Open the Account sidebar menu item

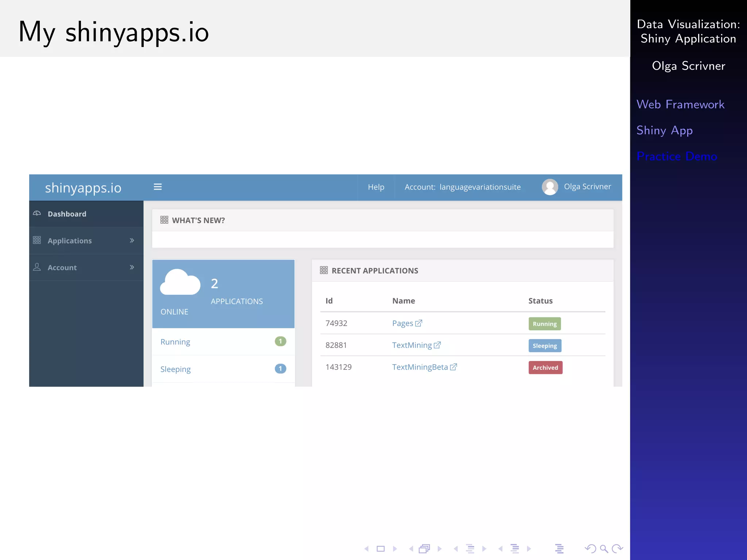[86, 268]
